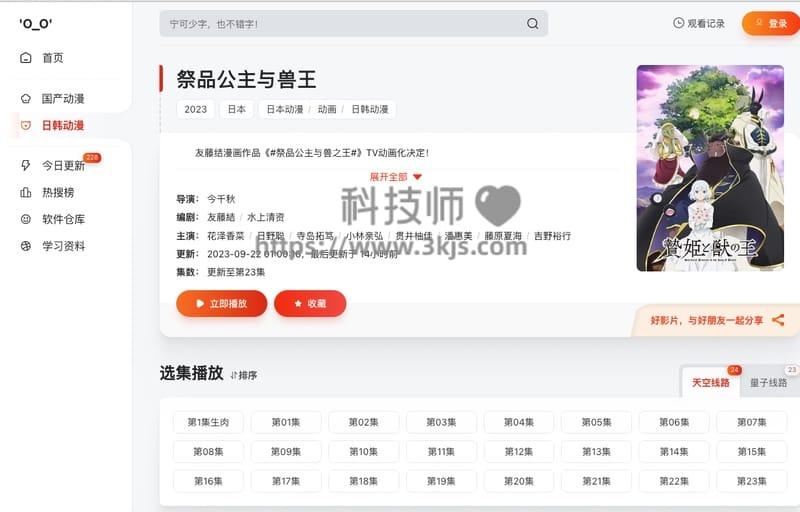
Task: Play episode 第01集
Action: [x=286, y=422]
